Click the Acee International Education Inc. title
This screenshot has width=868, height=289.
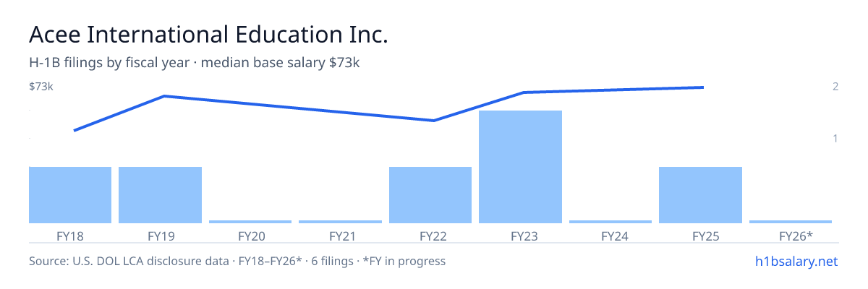point(208,35)
